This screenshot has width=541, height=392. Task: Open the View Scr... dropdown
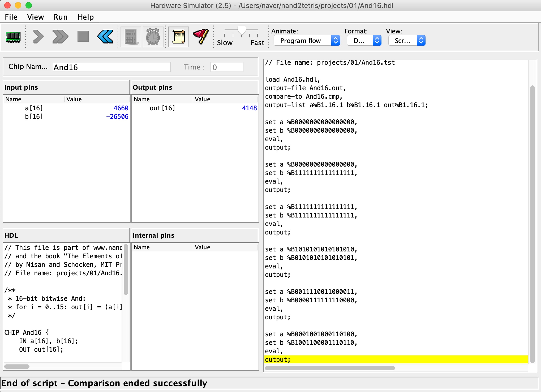pyautogui.click(x=407, y=41)
